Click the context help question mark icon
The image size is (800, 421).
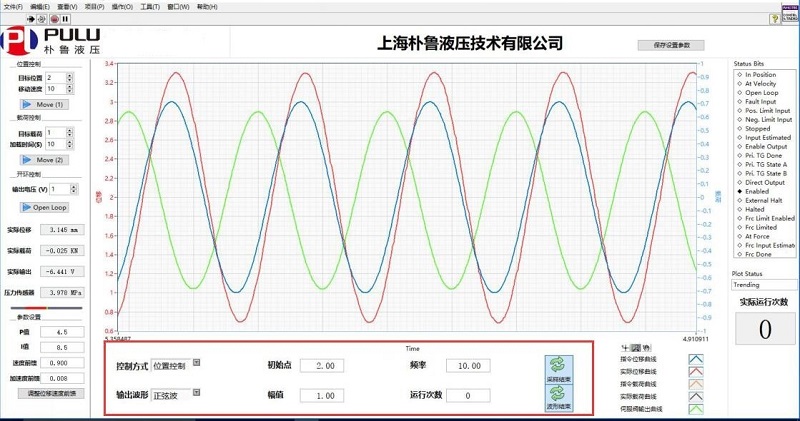coord(775,19)
